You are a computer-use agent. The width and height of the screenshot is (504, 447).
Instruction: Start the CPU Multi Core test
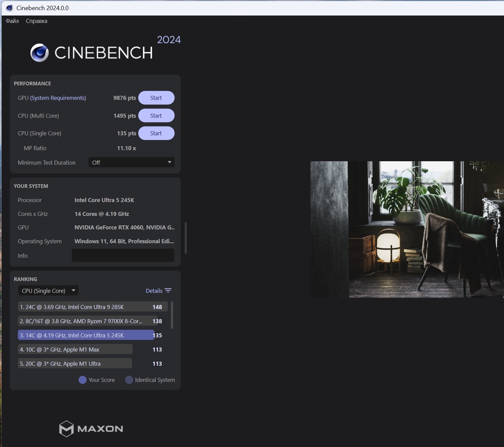click(x=156, y=116)
